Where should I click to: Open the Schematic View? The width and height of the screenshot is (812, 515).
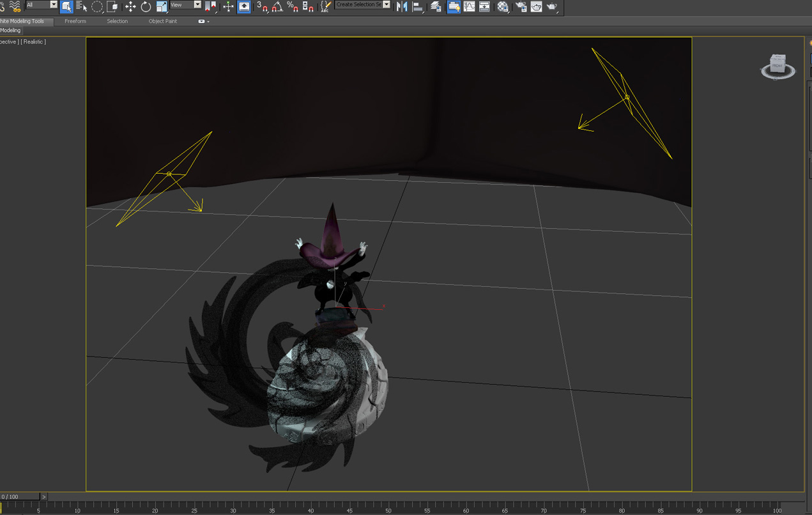[x=485, y=6]
